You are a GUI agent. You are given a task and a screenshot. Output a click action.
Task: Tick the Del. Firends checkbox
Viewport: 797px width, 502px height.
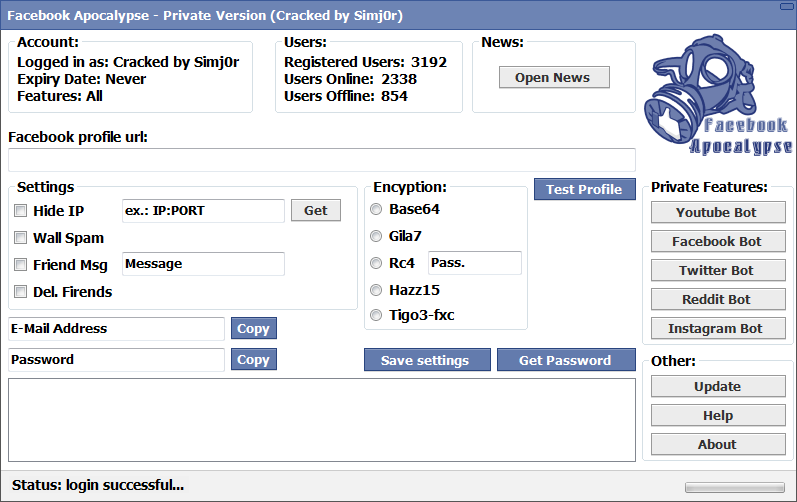(x=20, y=292)
